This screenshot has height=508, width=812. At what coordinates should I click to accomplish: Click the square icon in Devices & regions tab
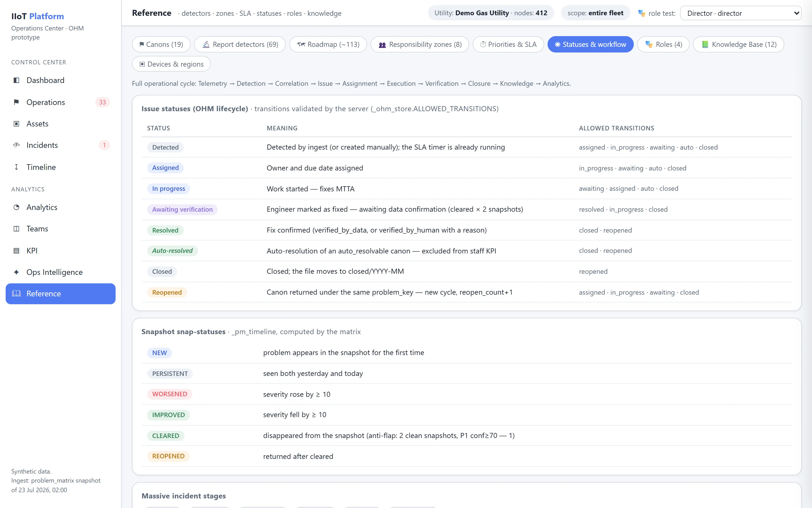[x=142, y=64]
